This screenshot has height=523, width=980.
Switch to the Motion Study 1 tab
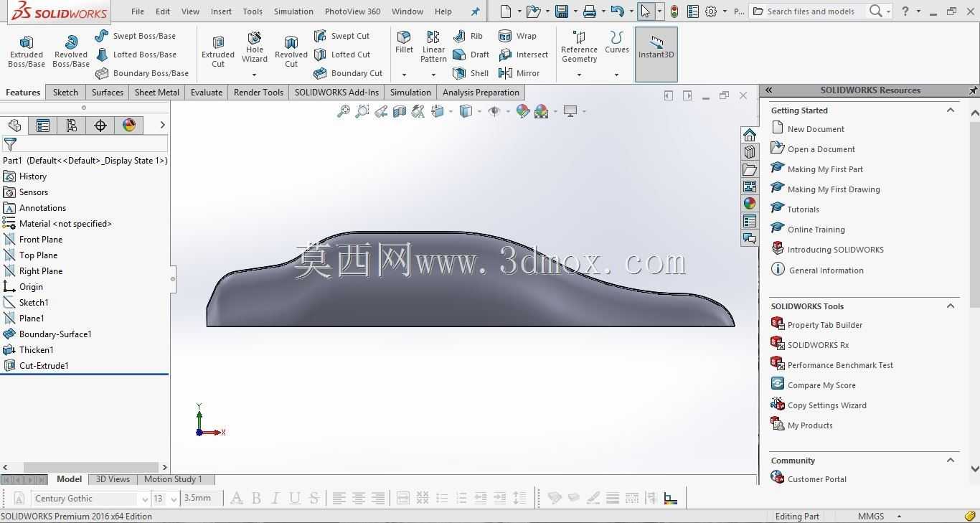point(173,479)
